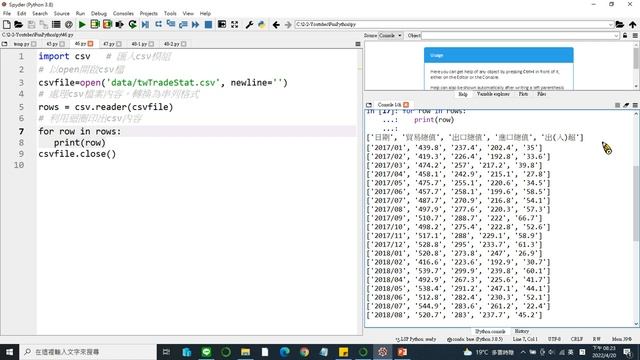Switch to the Plots pane tab
This screenshot has width=640, height=360.
[523, 94]
